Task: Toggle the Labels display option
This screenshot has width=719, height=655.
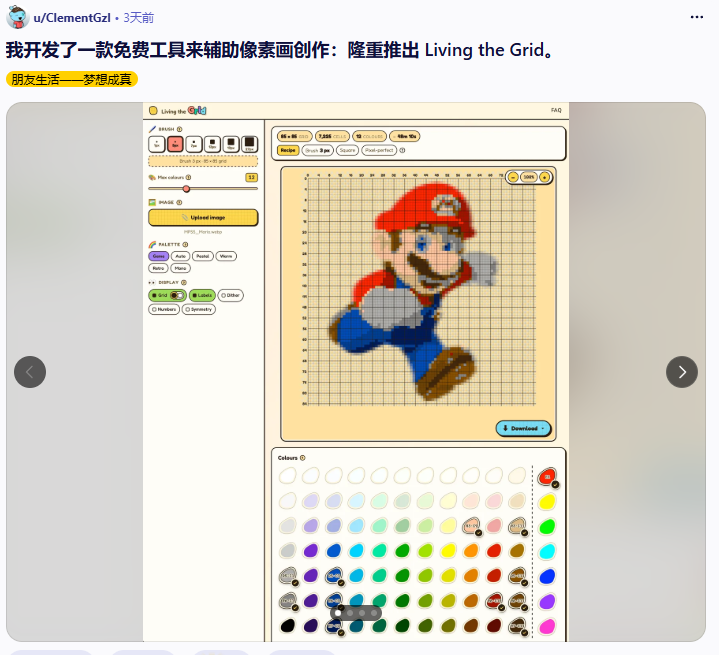Action: tap(202, 295)
